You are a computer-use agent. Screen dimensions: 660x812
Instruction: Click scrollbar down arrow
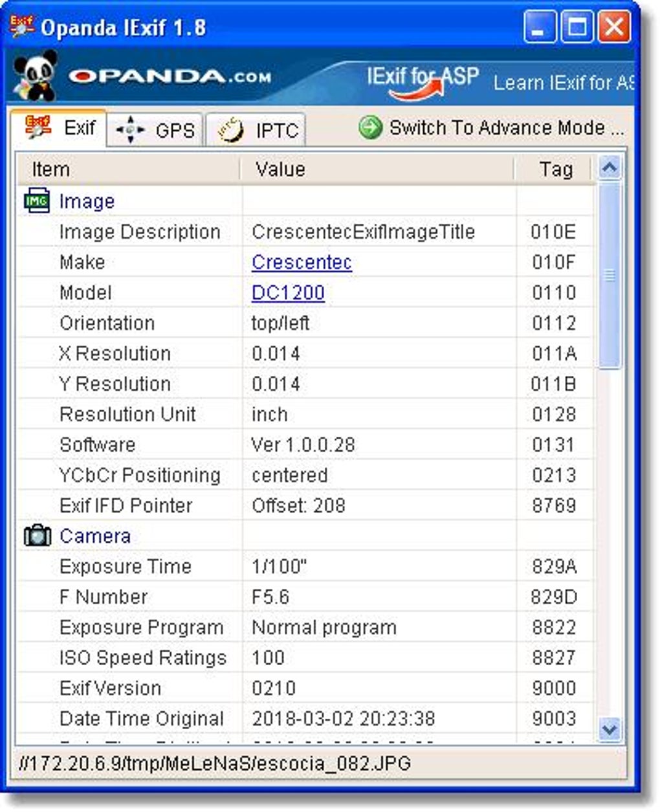[609, 730]
